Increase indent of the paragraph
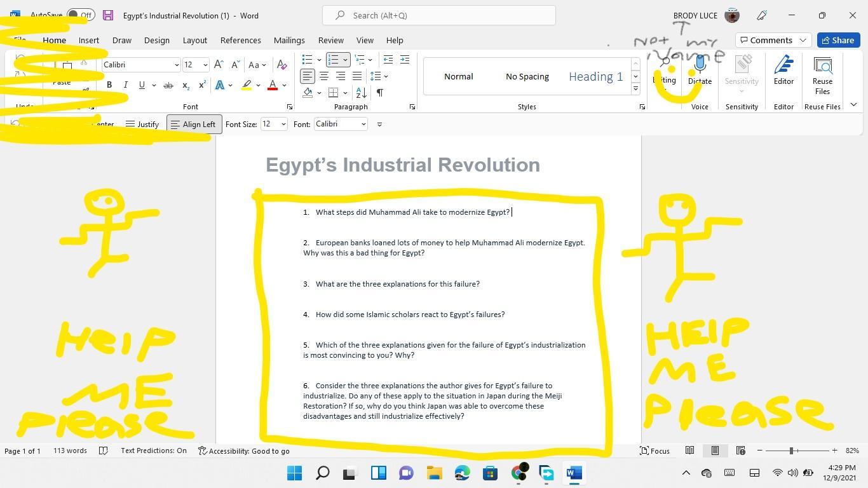This screenshot has width=868, height=488. (x=404, y=60)
